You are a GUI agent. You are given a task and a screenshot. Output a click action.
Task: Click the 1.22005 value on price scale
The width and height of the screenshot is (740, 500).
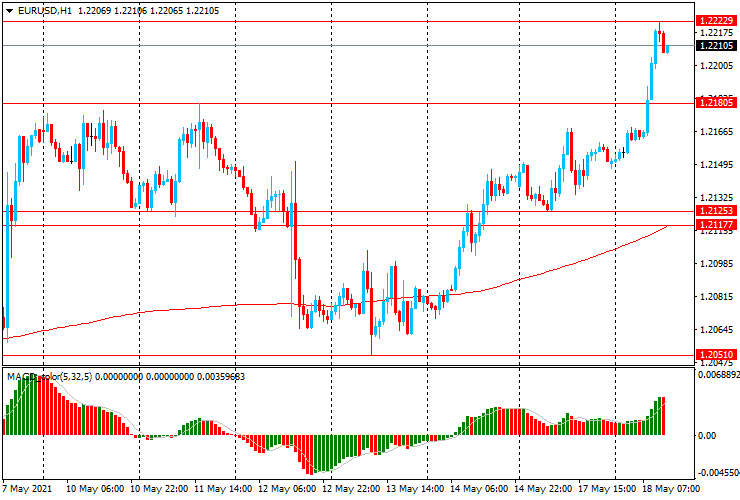click(x=716, y=66)
